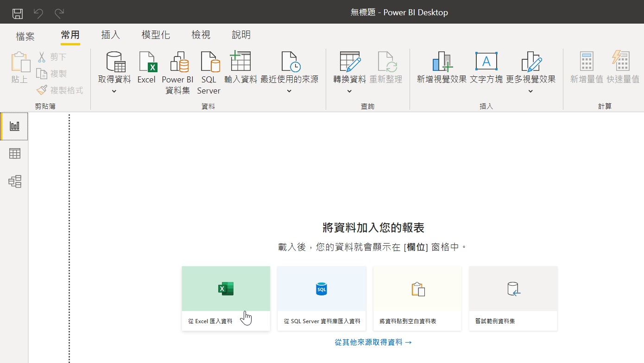
Task: Click the 快速量值 quick measure icon
Action: tap(621, 61)
